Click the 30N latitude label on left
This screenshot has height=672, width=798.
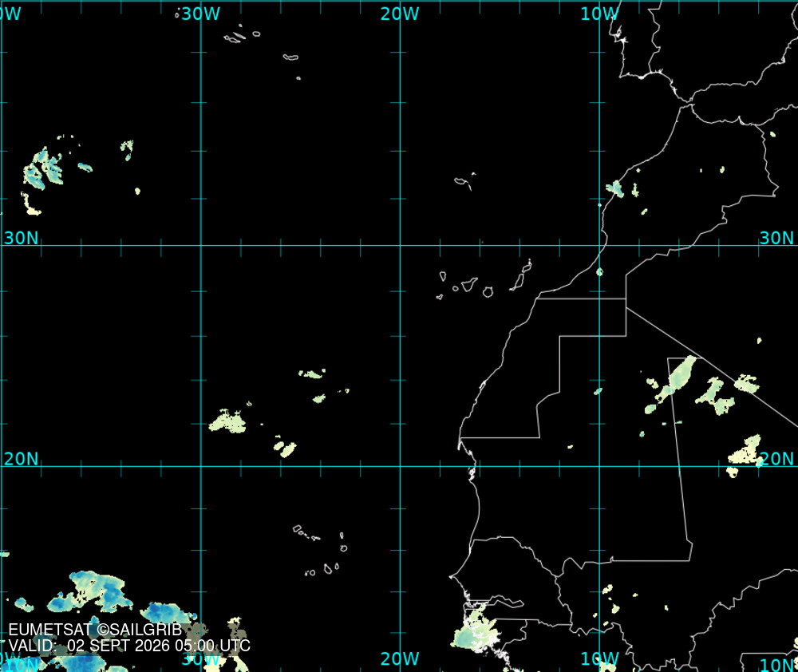click(x=21, y=238)
